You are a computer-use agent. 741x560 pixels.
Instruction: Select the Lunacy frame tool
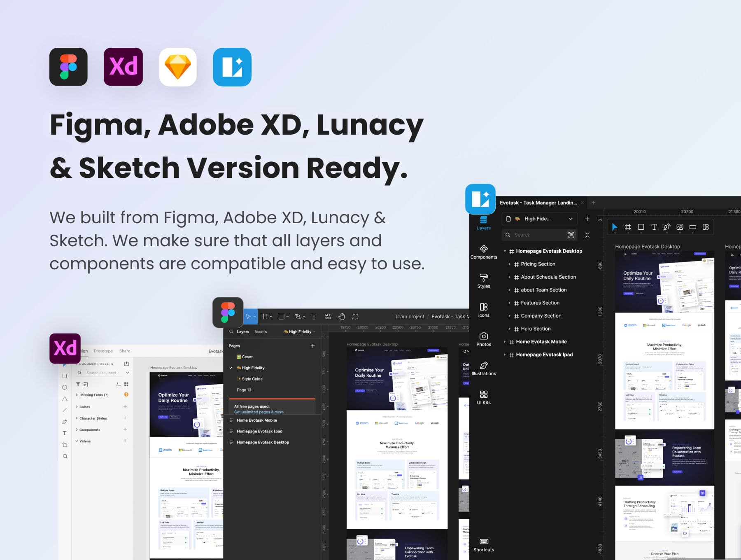(x=628, y=227)
